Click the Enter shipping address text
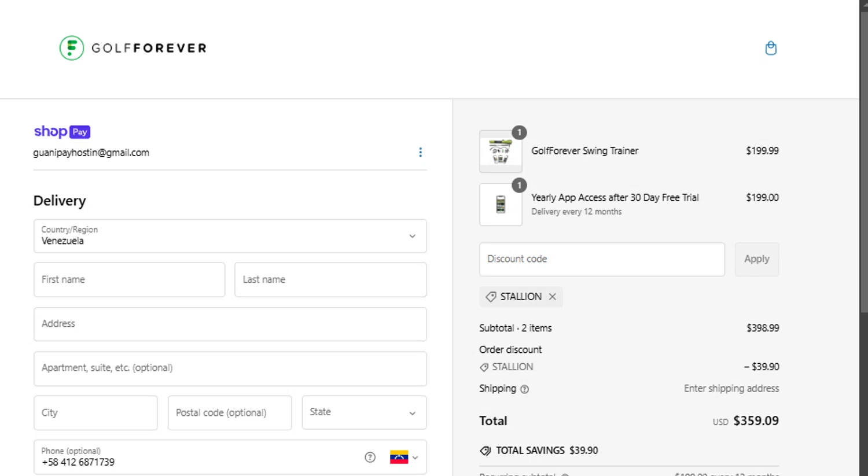 coord(731,389)
